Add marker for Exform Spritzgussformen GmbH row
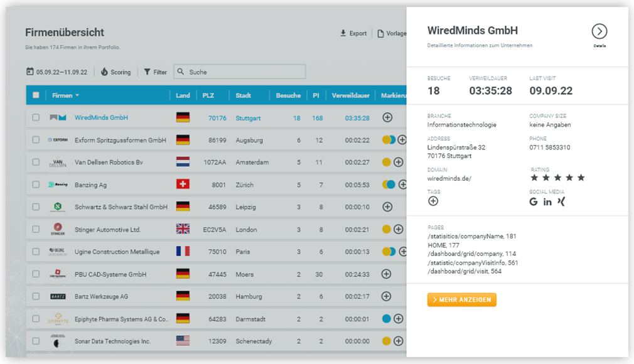The image size is (634, 364). click(402, 140)
